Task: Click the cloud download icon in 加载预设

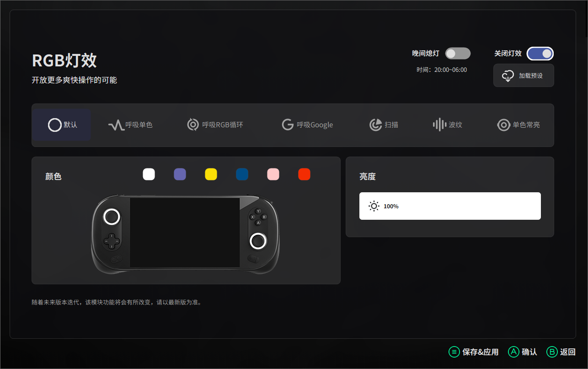Action: pos(508,76)
